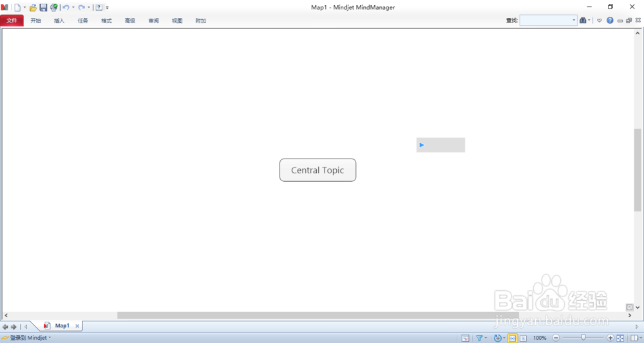644x343 pixels.
Task: Open the task panes dropdown arrow in status bar
Action: pyautogui.click(x=640, y=338)
